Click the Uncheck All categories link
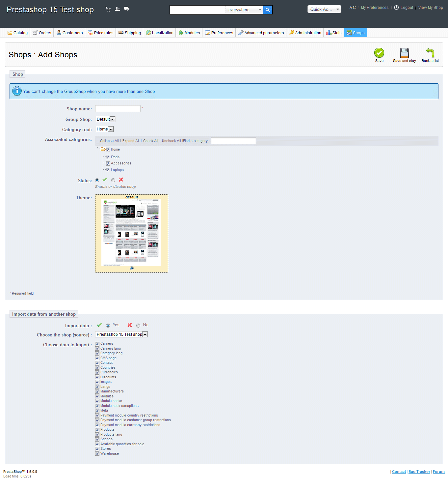The width and height of the screenshot is (448, 490). pyautogui.click(x=171, y=141)
